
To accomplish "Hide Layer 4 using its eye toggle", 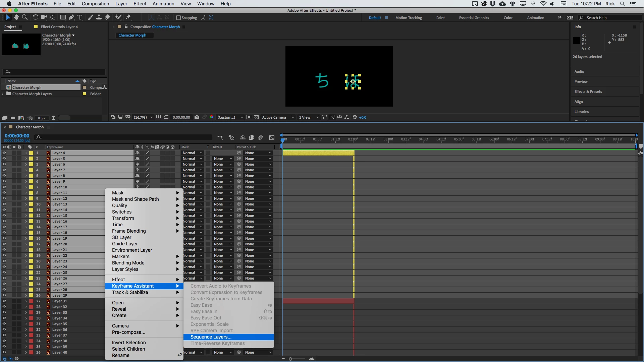I will click(4, 153).
